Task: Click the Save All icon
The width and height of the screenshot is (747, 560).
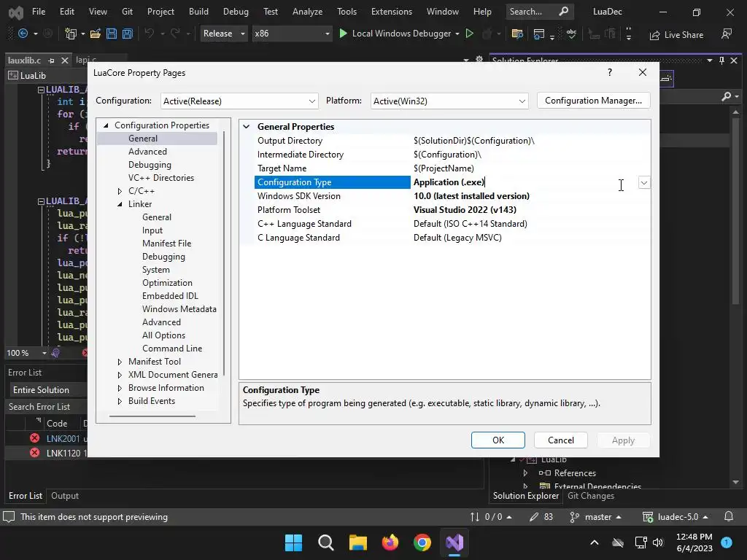Action: pos(128,34)
